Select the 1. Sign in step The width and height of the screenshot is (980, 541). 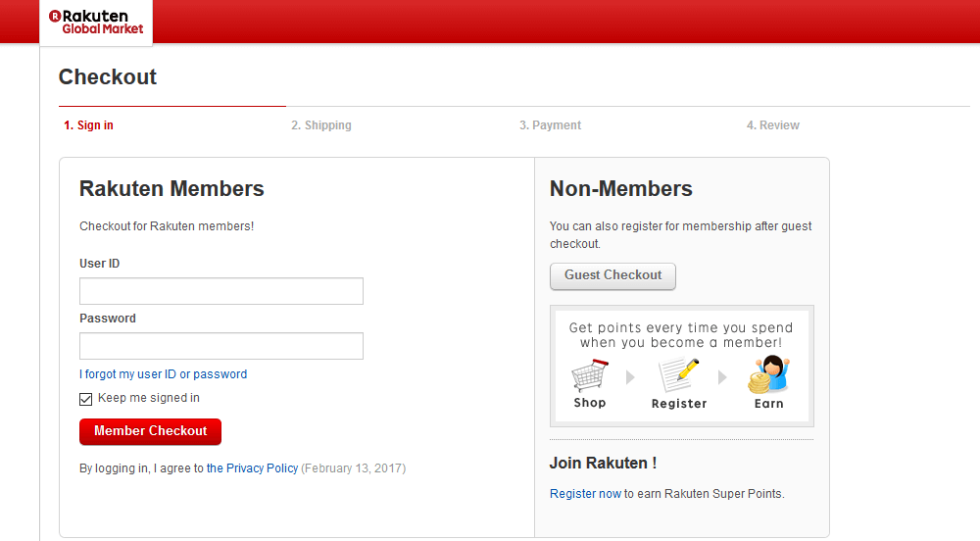[88, 124]
